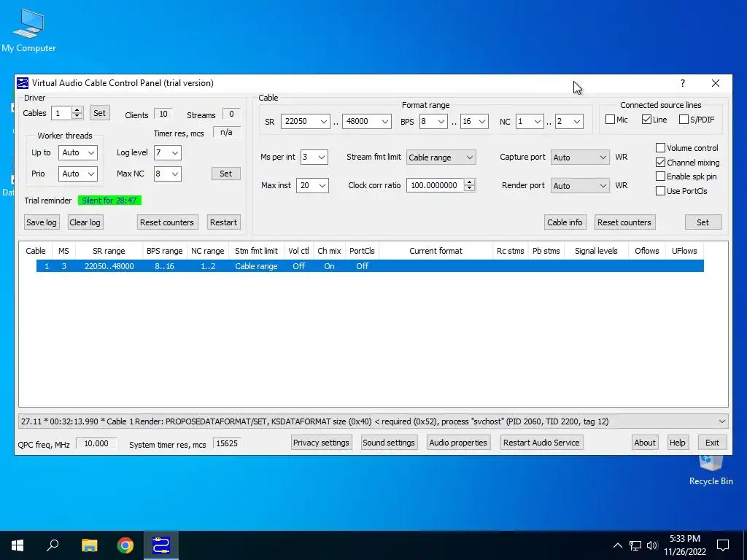Click the Clear log button
Image resolution: width=747 pixels, height=560 pixels.
85,222
